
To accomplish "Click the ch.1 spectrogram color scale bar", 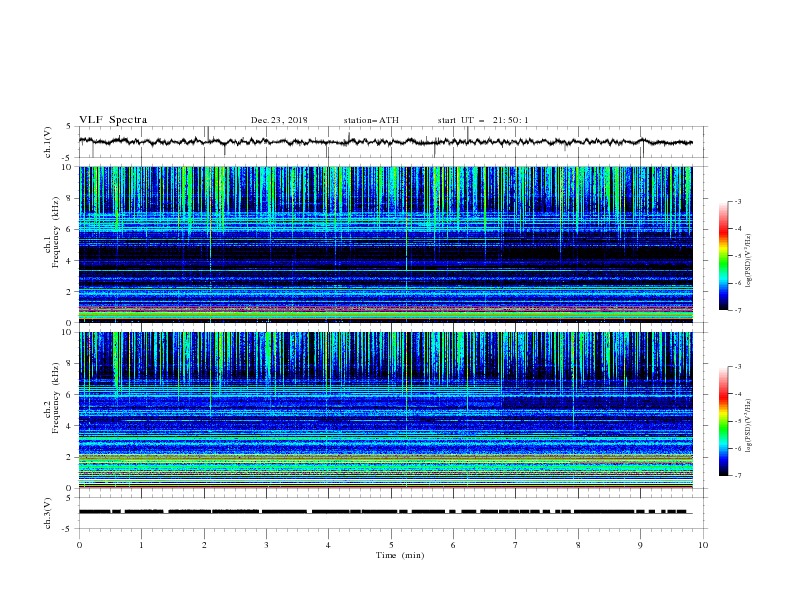I will point(723,256).
